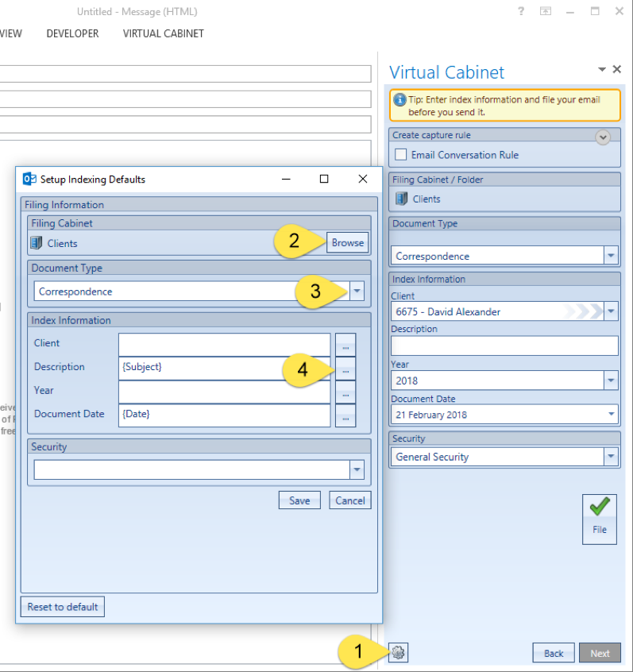The height and width of the screenshot is (672, 633).
Task: Open the ellipsis button for the Client field
Action: (345, 345)
